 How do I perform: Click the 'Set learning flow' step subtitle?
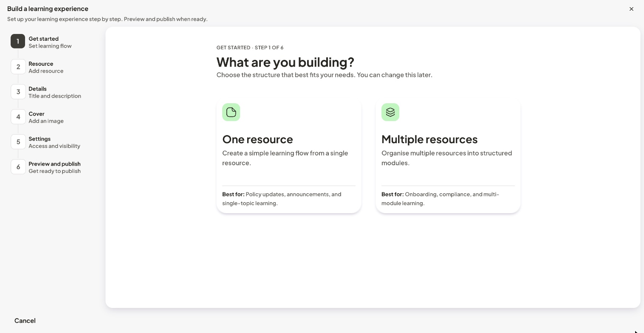coord(50,46)
